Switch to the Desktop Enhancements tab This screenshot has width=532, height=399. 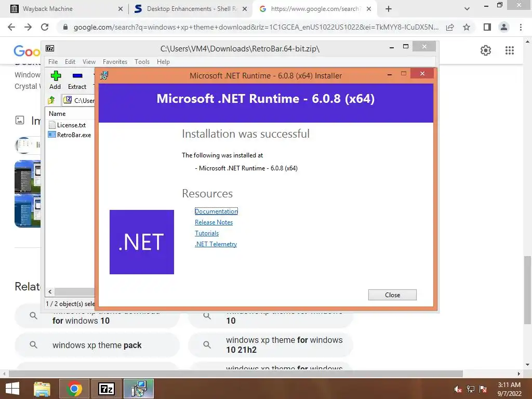click(x=190, y=9)
